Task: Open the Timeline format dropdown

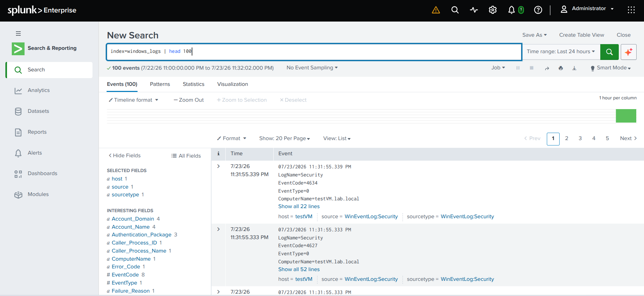Action: point(134,100)
